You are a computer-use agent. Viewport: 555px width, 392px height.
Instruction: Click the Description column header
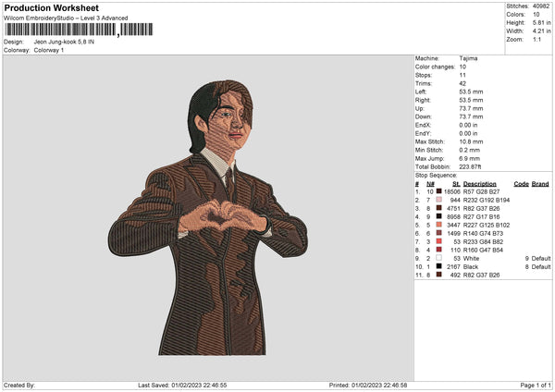click(x=479, y=184)
